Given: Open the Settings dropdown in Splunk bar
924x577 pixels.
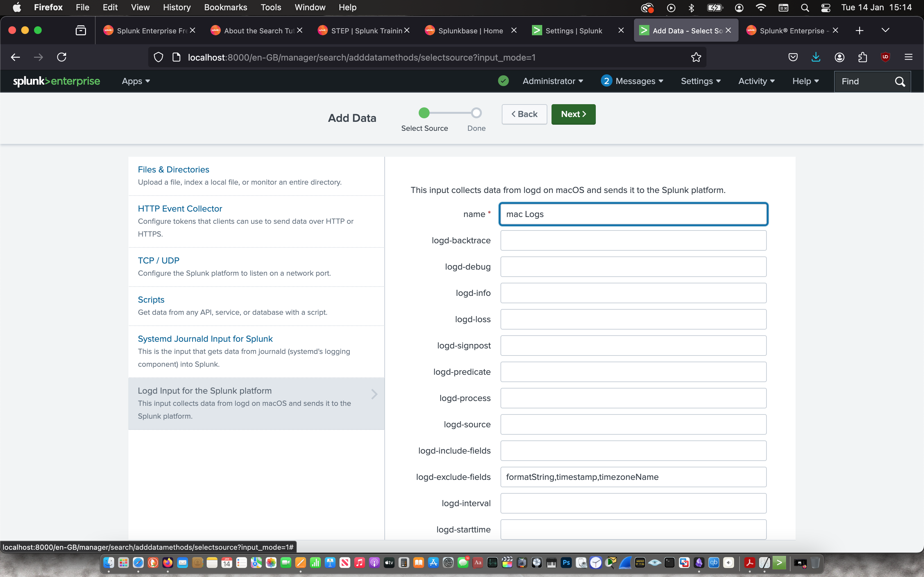Looking at the screenshot, I should pyautogui.click(x=700, y=81).
